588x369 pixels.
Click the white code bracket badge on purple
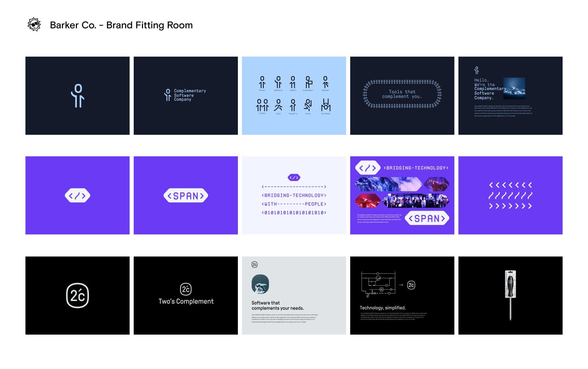78,196
